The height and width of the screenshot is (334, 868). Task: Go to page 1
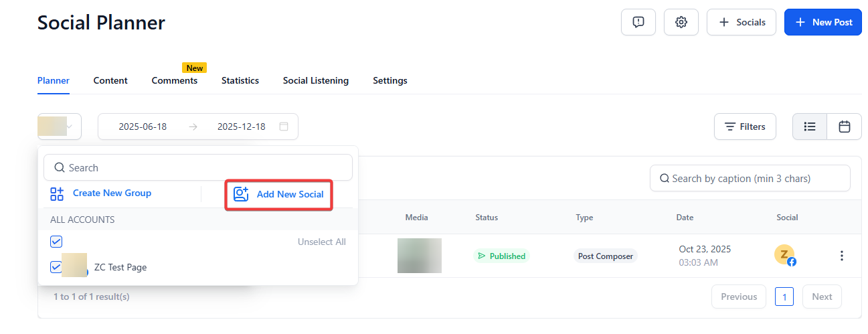click(x=784, y=297)
